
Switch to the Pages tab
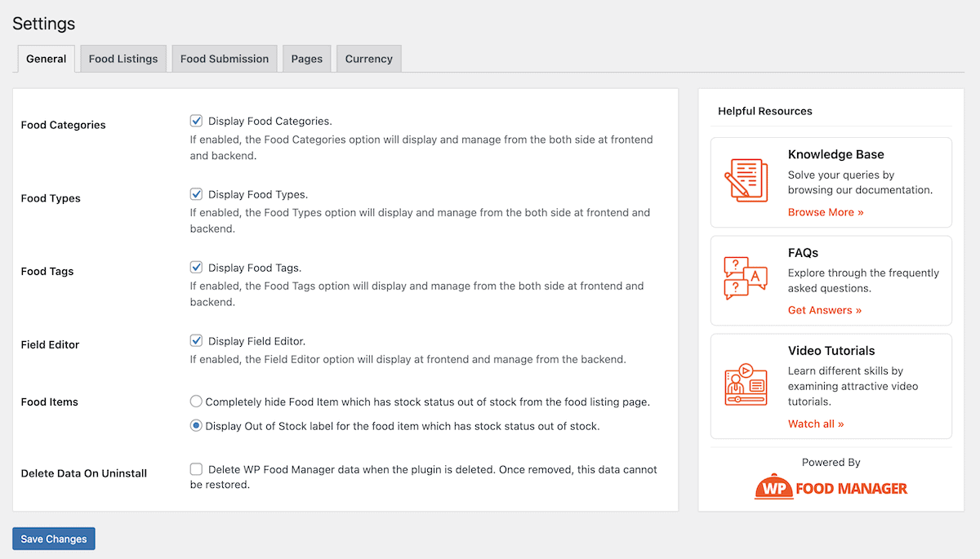pyautogui.click(x=307, y=59)
